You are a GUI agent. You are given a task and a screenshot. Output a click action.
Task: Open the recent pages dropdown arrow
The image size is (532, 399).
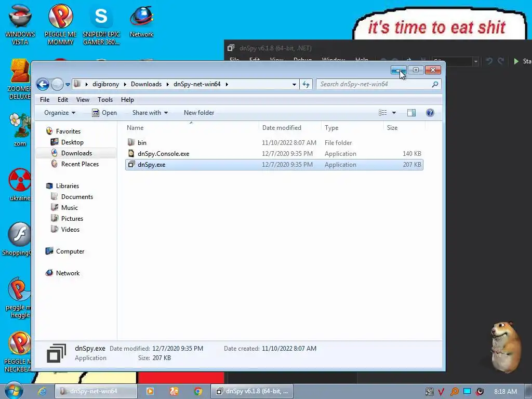[x=68, y=85]
